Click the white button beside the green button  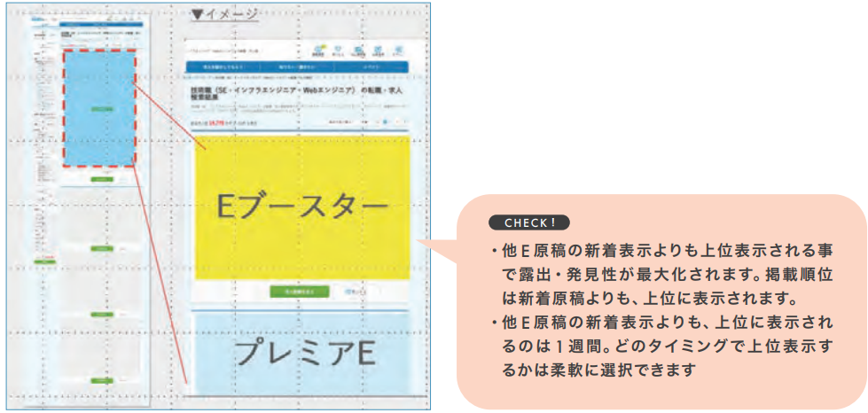(x=355, y=291)
